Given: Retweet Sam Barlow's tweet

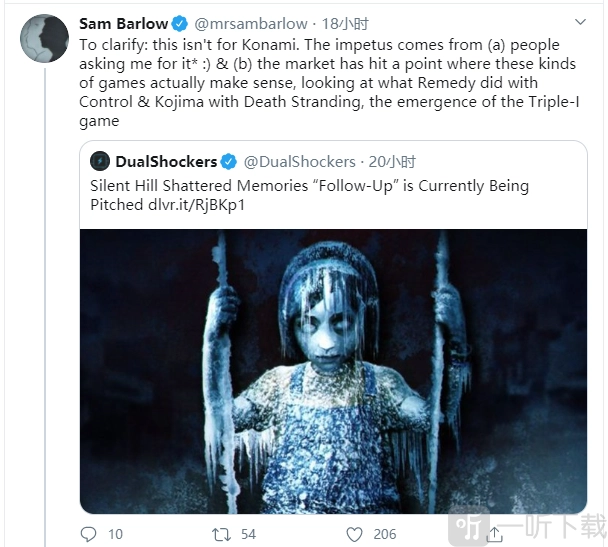Looking at the screenshot, I should (x=221, y=534).
